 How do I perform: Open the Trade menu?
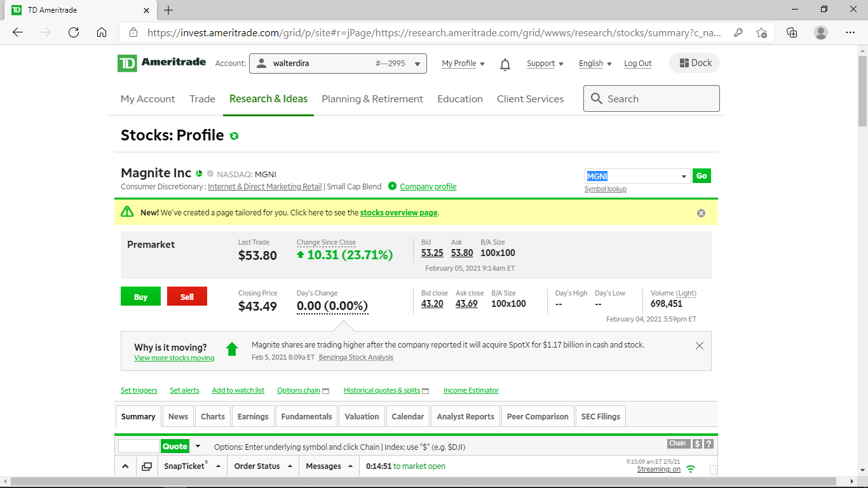tap(202, 99)
